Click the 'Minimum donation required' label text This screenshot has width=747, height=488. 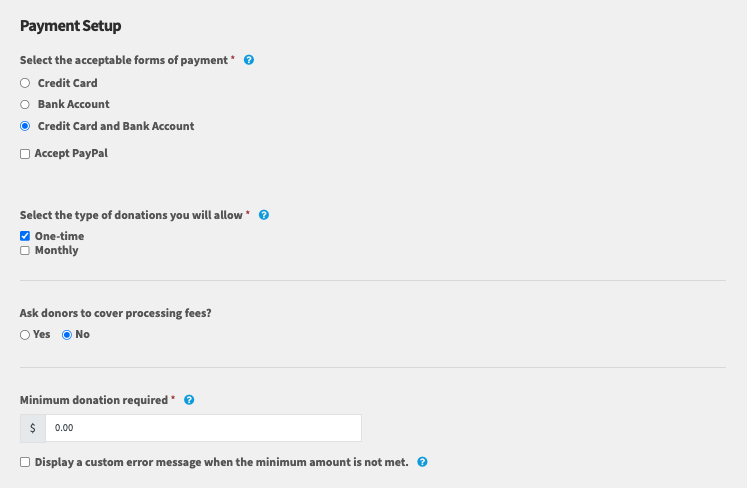pos(94,400)
